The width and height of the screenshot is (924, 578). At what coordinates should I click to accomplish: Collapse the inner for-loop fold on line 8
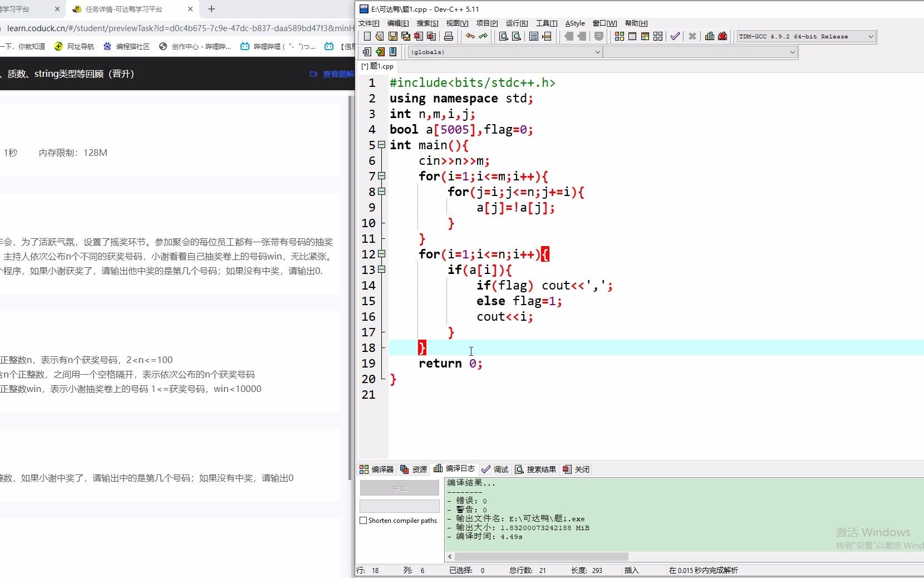tap(382, 192)
